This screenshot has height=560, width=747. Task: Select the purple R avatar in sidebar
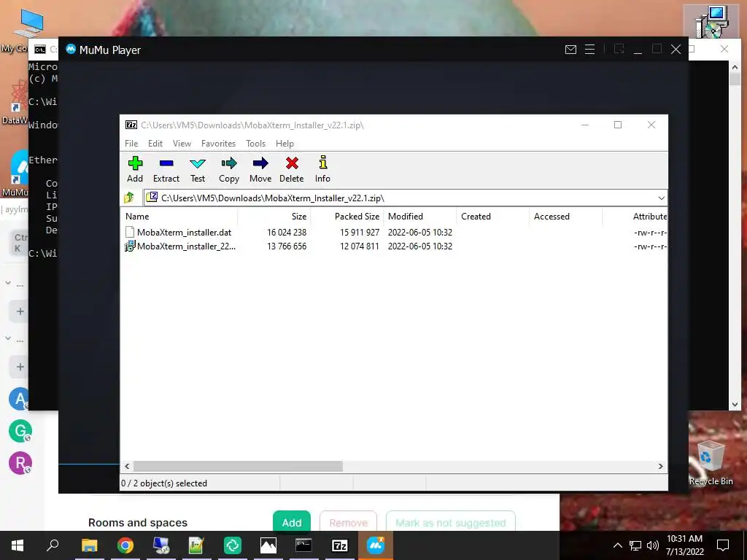[x=20, y=463]
